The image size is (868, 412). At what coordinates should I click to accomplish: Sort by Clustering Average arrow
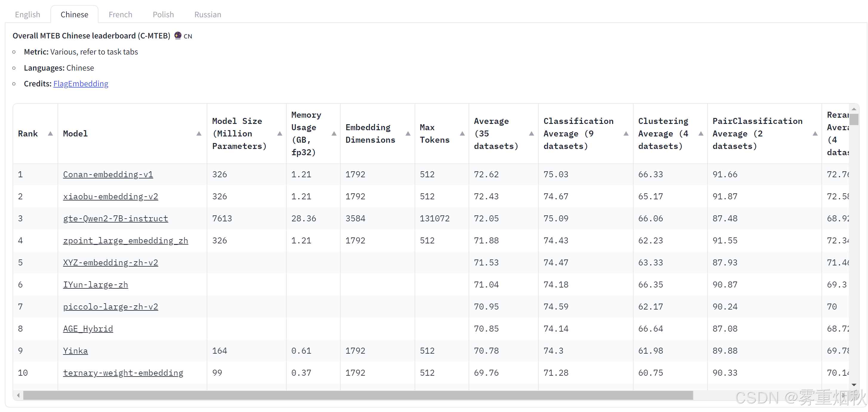701,134
